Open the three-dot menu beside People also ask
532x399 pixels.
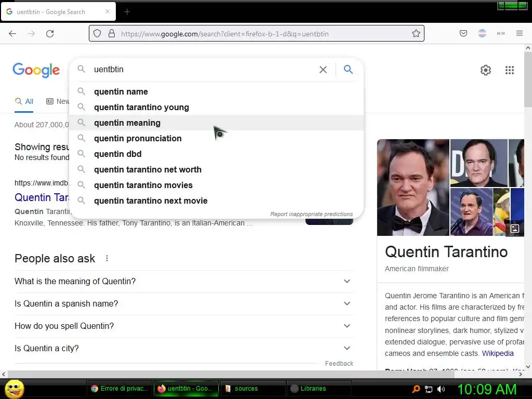[x=107, y=259]
